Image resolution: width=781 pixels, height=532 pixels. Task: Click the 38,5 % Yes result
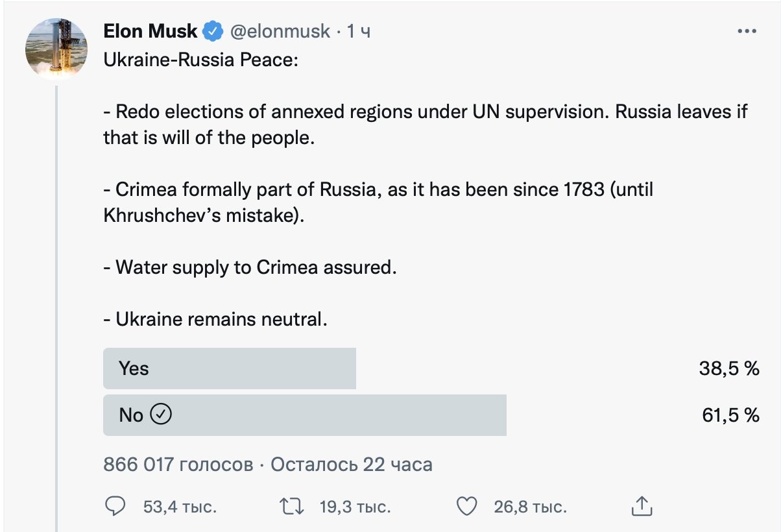click(728, 369)
